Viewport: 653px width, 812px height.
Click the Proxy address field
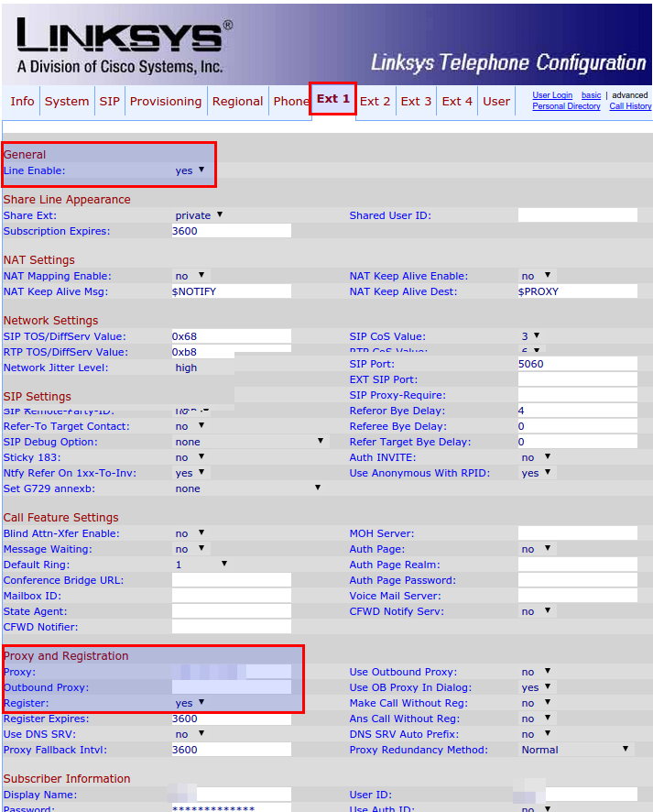(232, 672)
